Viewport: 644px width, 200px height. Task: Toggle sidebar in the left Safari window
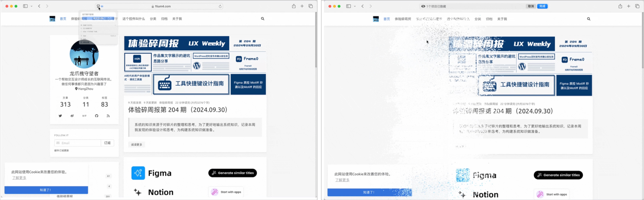click(25, 6)
